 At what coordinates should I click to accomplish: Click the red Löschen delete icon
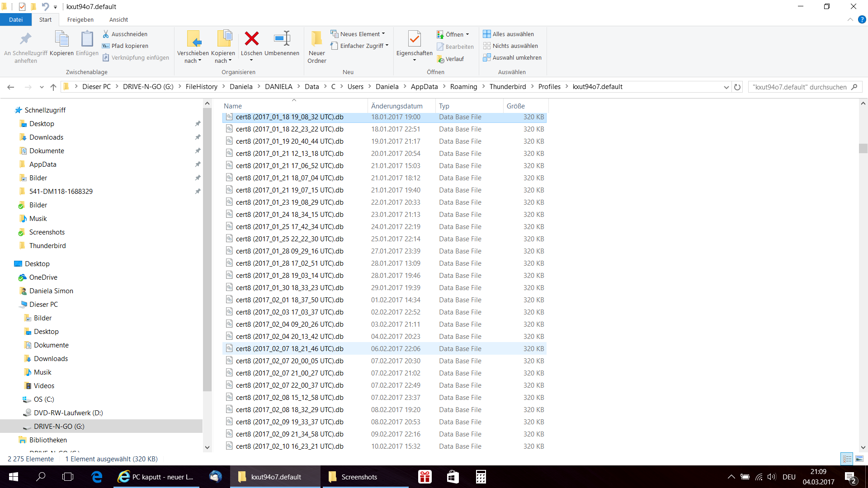point(251,39)
